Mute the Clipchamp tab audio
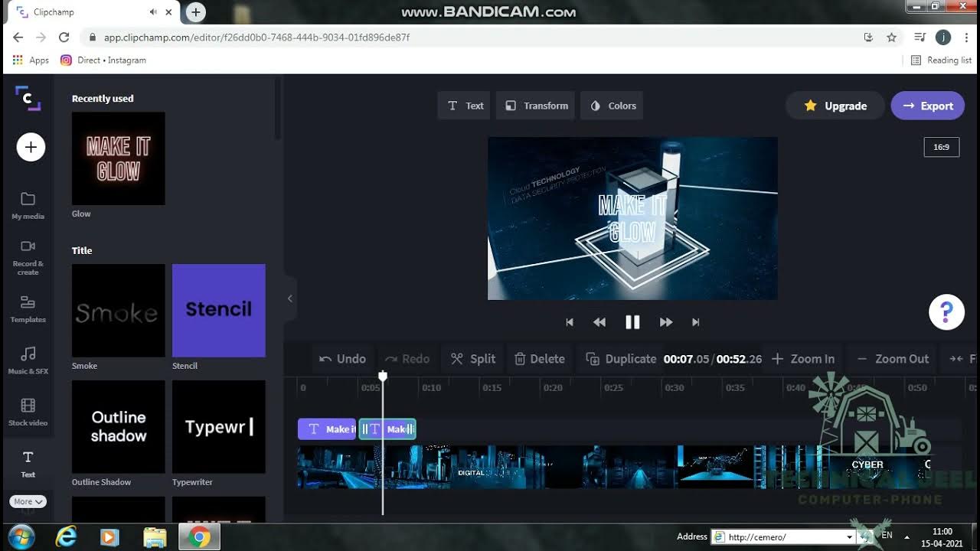 click(x=153, y=12)
